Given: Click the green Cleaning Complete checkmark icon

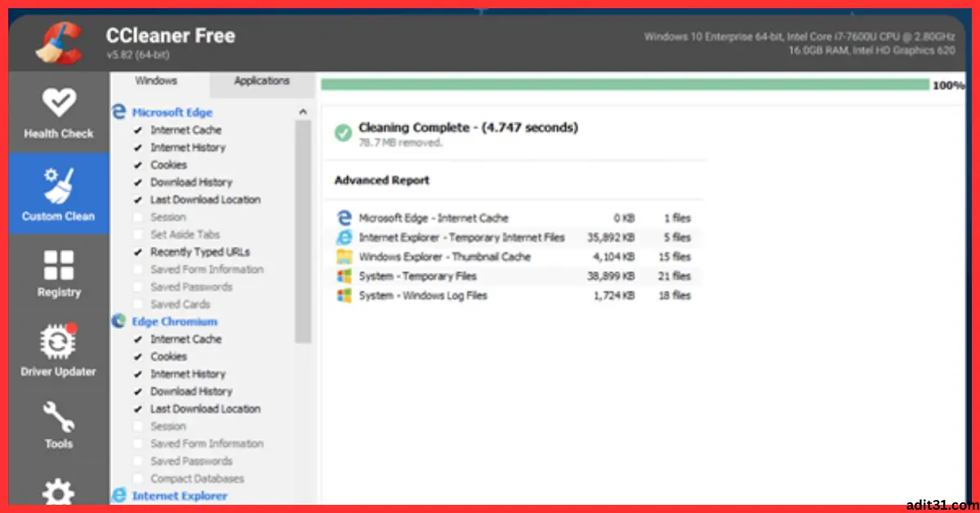Looking at the screenshot, I should coord(344,132).
